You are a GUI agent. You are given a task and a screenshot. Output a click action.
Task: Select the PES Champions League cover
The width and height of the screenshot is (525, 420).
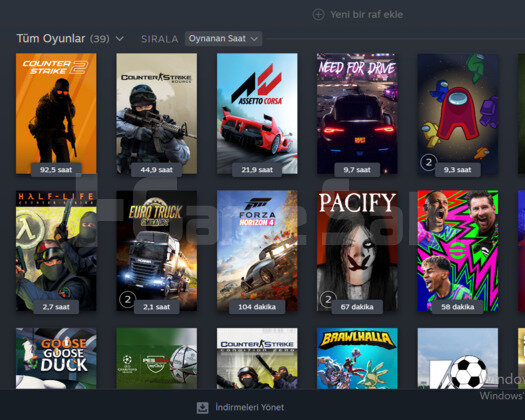157,358
